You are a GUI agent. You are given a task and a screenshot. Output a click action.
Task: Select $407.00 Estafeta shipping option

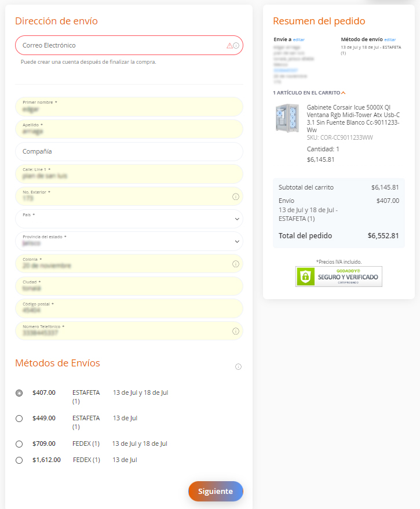point(19,393)
